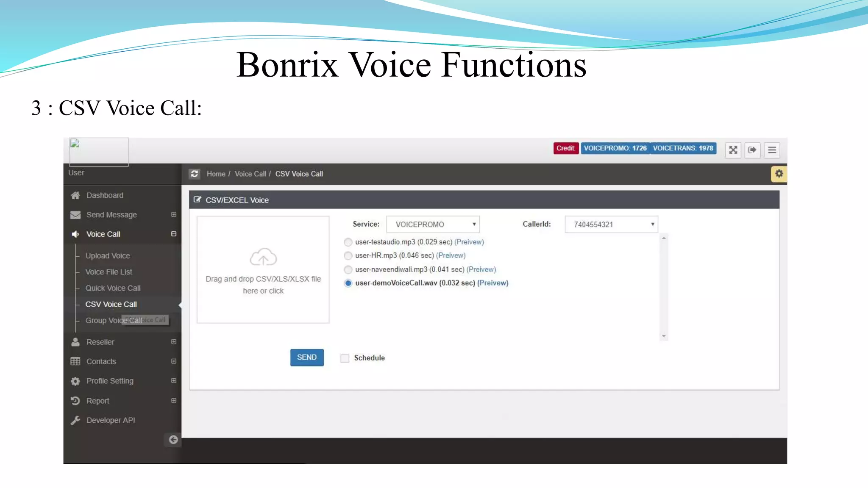Screen dimensions: 868x488
Task: Click the edit icon beside CSV/EXCEL Voice
Action: point(198,200)
